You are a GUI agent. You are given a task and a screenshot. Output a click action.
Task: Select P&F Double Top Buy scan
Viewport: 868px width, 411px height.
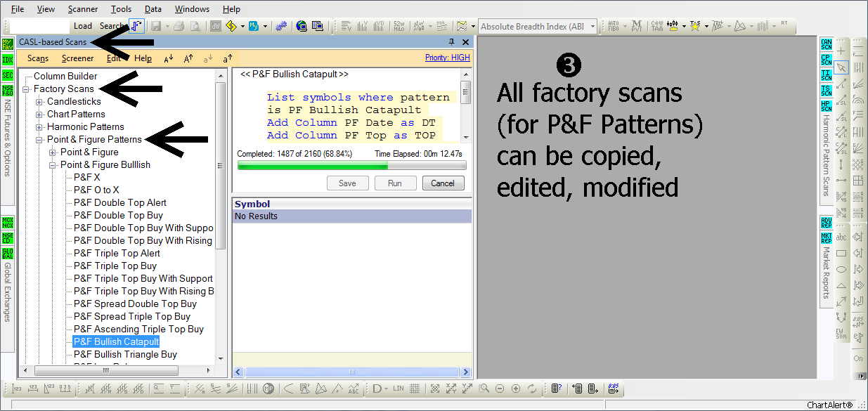coord(118,216)
